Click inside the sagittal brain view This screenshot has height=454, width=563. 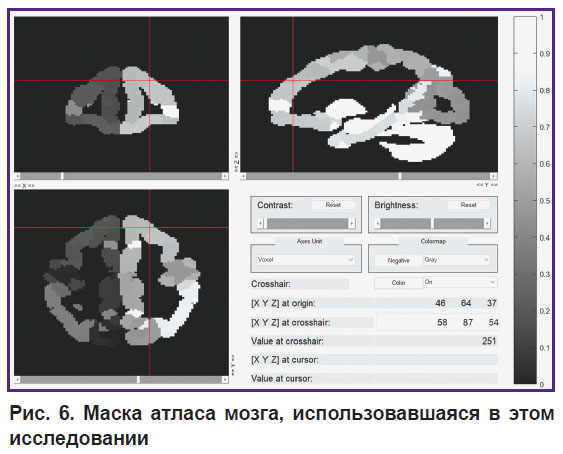[x=369, y=94]
